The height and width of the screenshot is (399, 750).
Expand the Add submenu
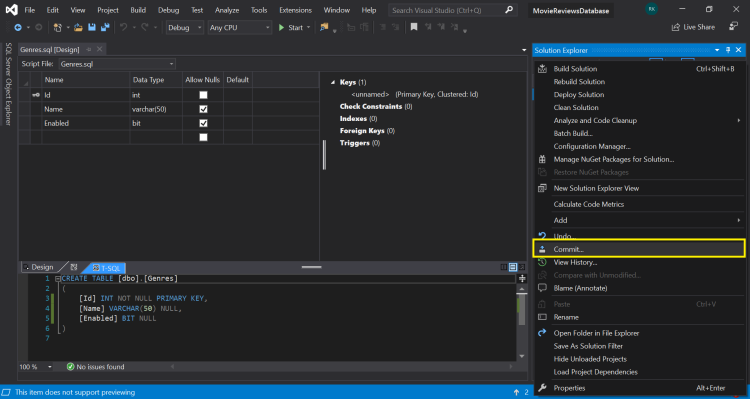point(639,220)
